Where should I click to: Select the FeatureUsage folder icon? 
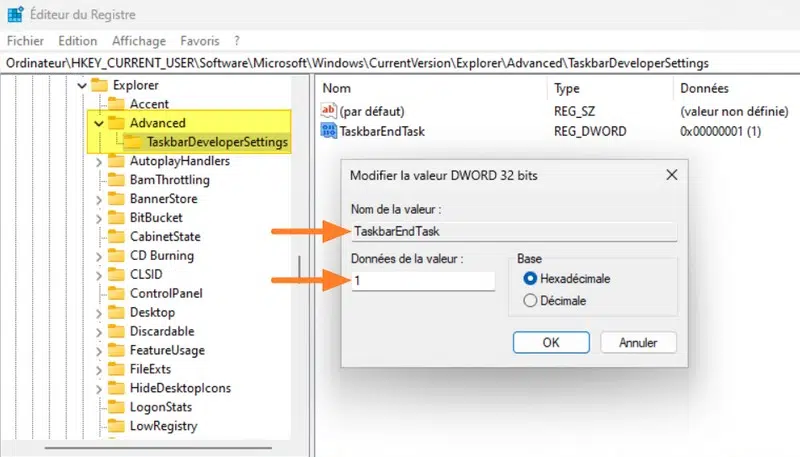(x=116, y=350)
